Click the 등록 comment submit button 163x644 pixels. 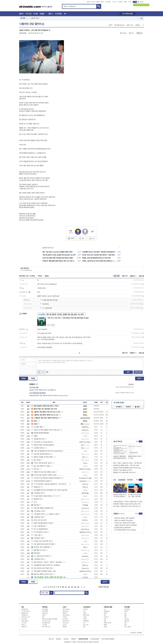coord(128,372)
